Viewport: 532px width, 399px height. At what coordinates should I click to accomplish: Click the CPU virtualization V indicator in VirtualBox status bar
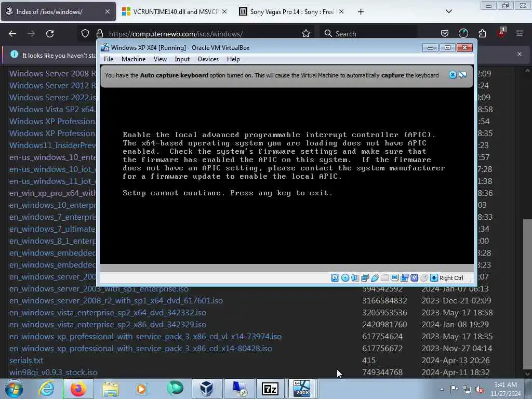[x=414, y=278]
